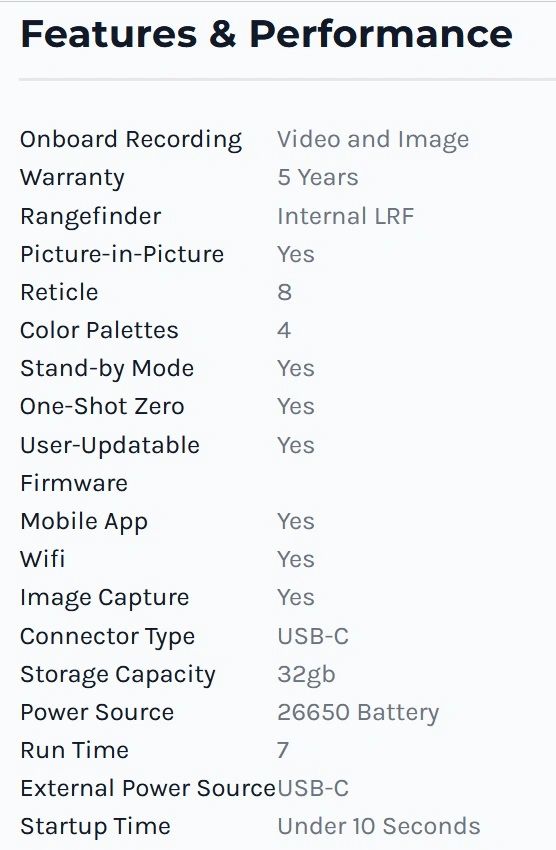Click the Rangefinder label

(90, 216)
